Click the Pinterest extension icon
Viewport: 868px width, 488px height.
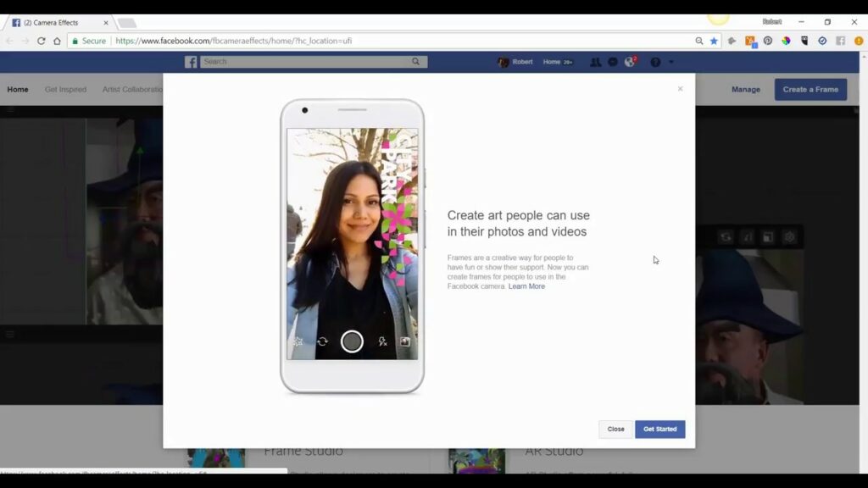(x=768, y=41)
